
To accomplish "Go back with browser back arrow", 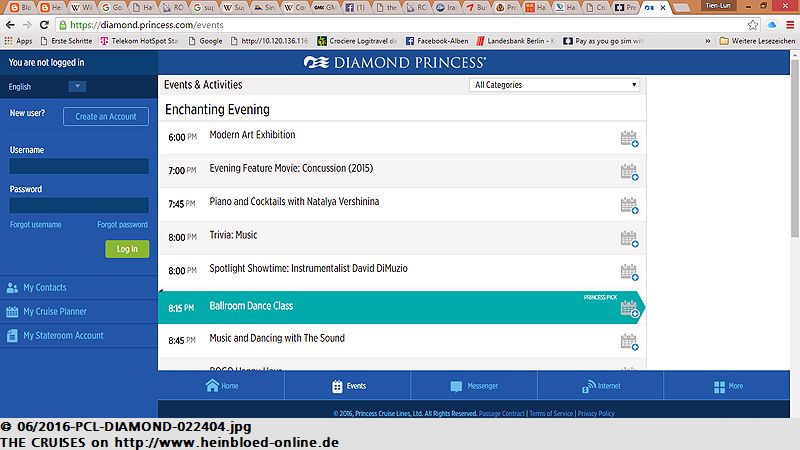I will click(x=10, y=24).
